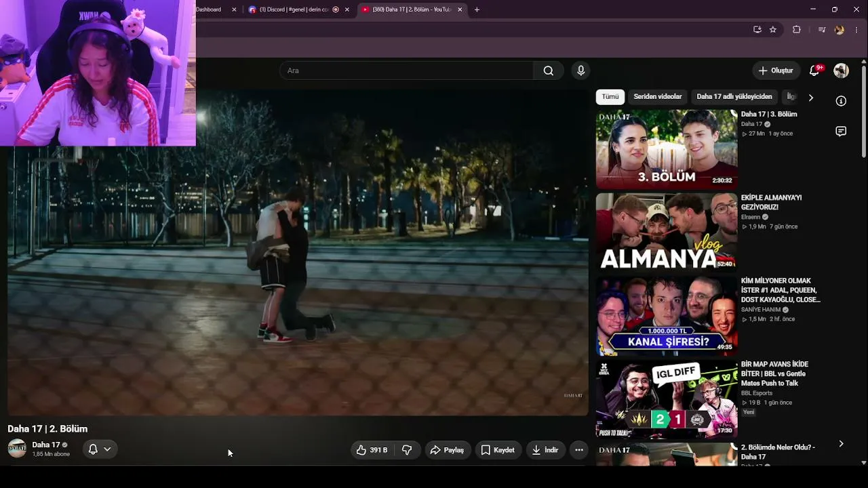This screenshot has height=488, width=868.
Task: Click the BBL Esports channel name
Action: pos(757,393)
